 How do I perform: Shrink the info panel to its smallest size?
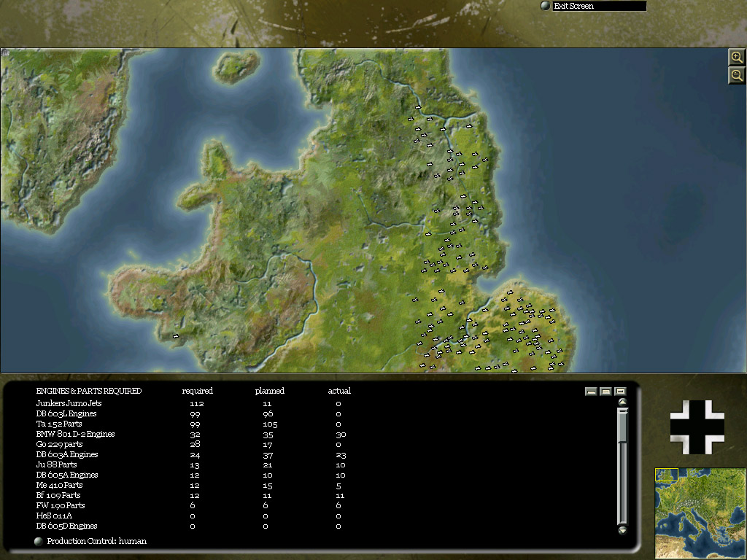click(591, 392)
